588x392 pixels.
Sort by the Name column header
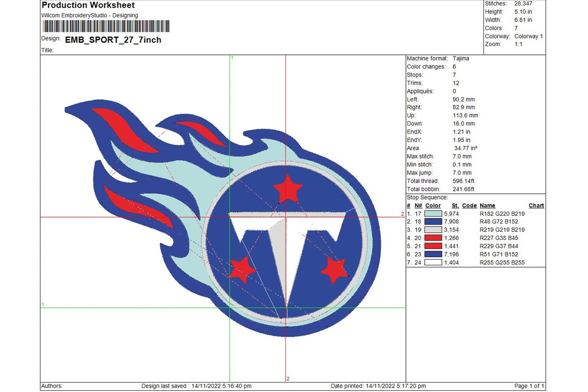pos(487,205)
